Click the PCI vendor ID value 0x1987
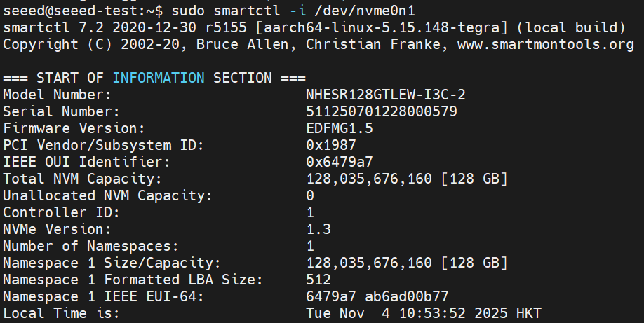Viewport: 644px width, 323px height. pyautogui.click(x=331, y=145)
